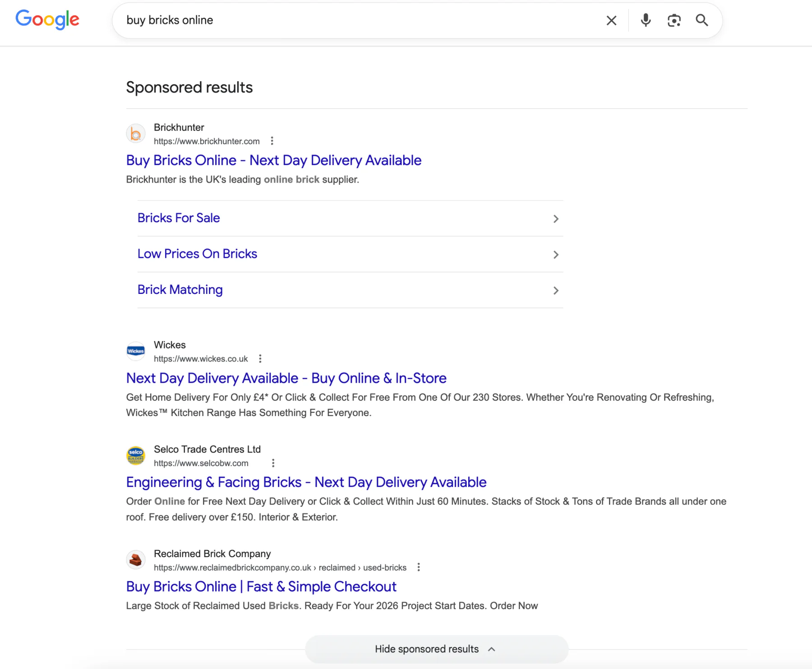Open Google Lens image search icon
Image resolution: width=812 pixels, height=669 pixels.
coord(674,20)
